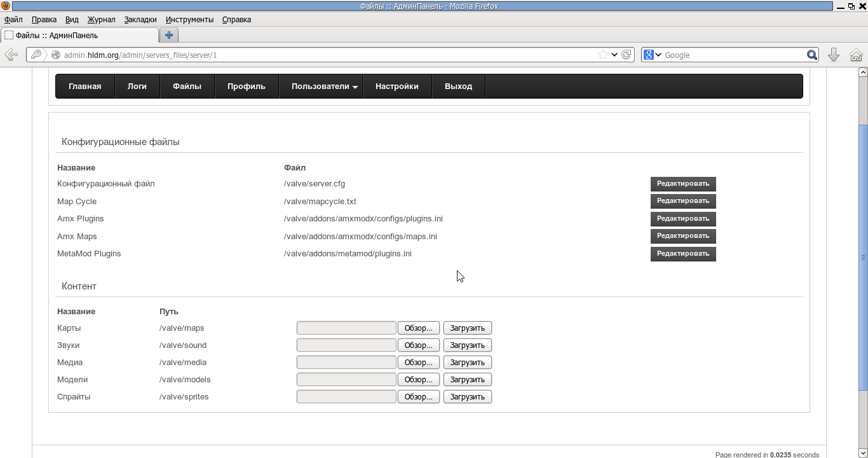The height and width of the screenshot is (458, 868).
Task: Bookmark page with the star icon
Action: tap(602, 55)
